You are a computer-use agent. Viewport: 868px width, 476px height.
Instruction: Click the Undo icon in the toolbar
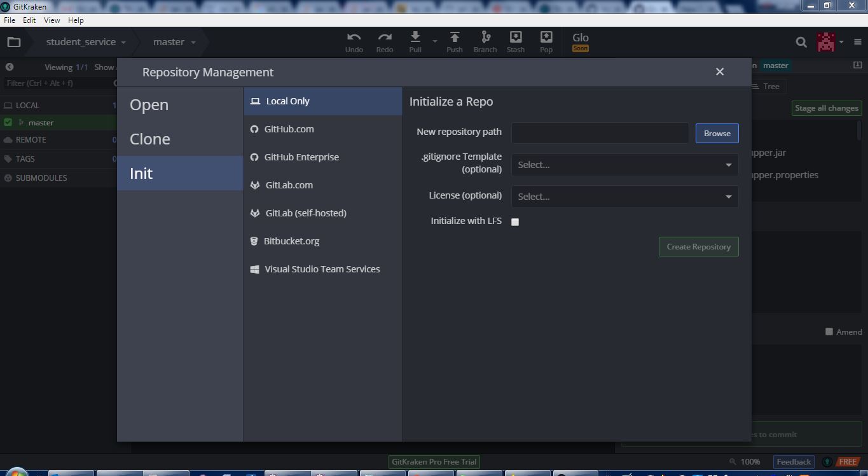pos(354,40)
